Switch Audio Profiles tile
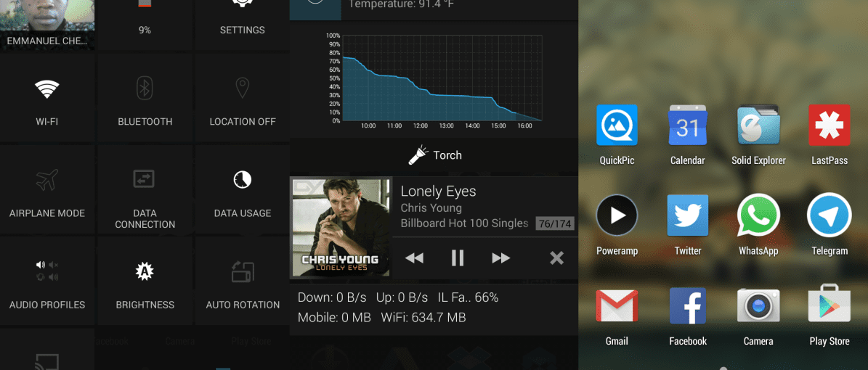The width and height of the screenshot is (868, 370). click(x=47, y=281)
